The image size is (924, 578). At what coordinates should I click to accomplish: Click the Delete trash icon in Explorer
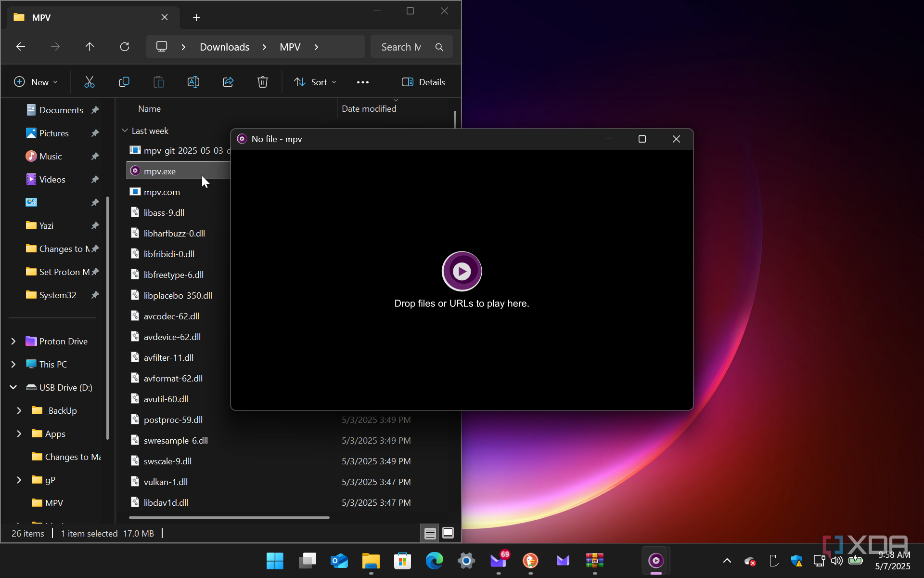pyautogui.click(x=263, y=82)
